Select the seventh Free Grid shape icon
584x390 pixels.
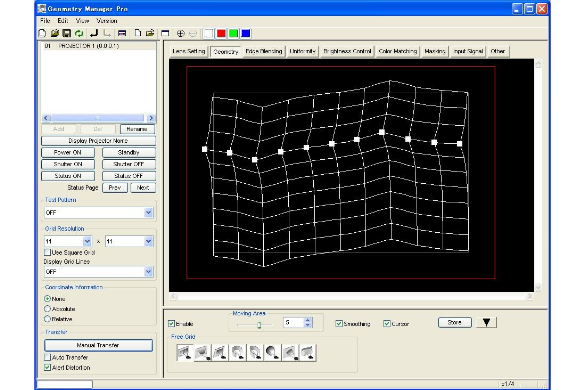pos(290,352)
